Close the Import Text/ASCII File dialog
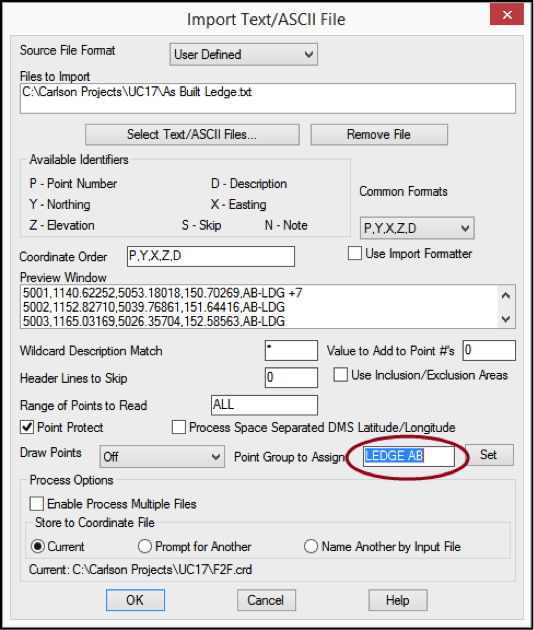 507,15
